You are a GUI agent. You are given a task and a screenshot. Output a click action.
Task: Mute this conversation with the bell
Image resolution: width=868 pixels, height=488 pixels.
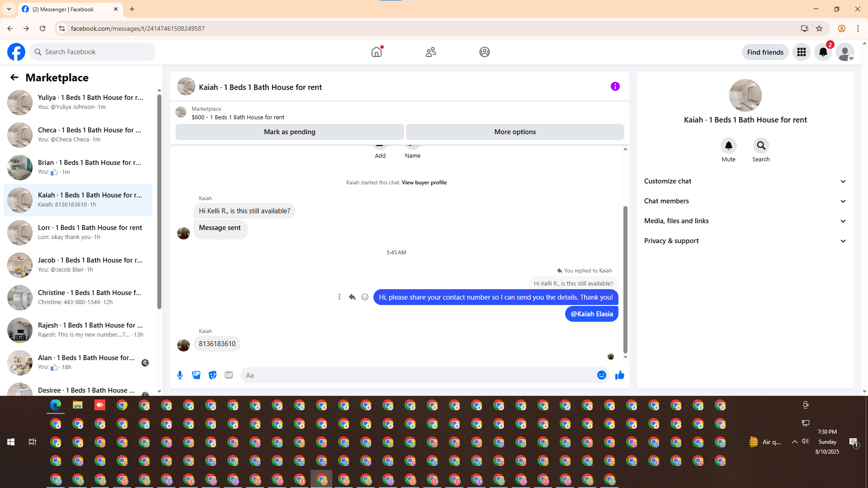(728, 145)
